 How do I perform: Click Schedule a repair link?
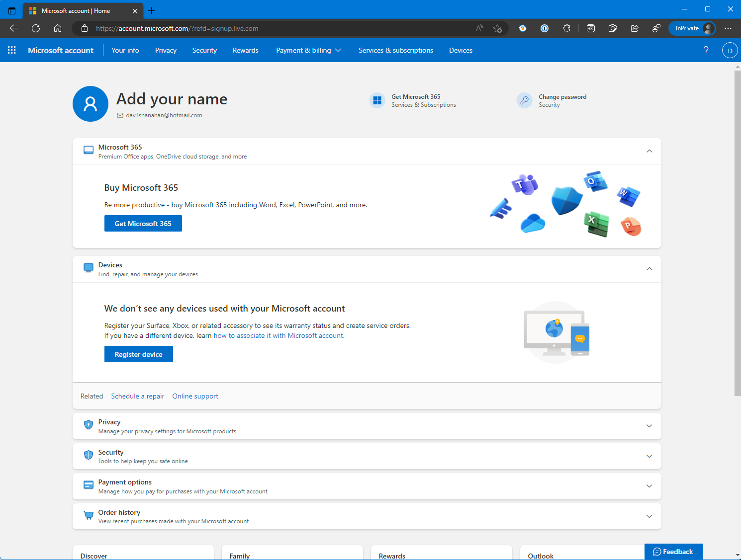pyautogui.click(x=138, y=396)
